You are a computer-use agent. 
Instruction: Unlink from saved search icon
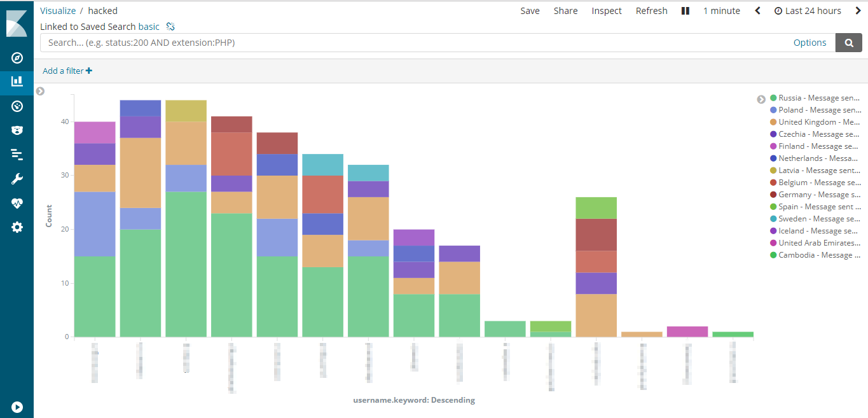point(170,27)
